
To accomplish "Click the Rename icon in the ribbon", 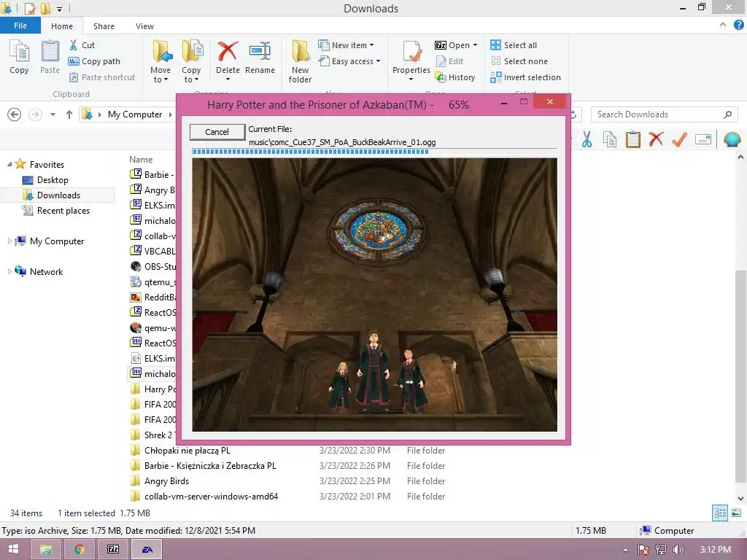I will click(x=260, y=51).
